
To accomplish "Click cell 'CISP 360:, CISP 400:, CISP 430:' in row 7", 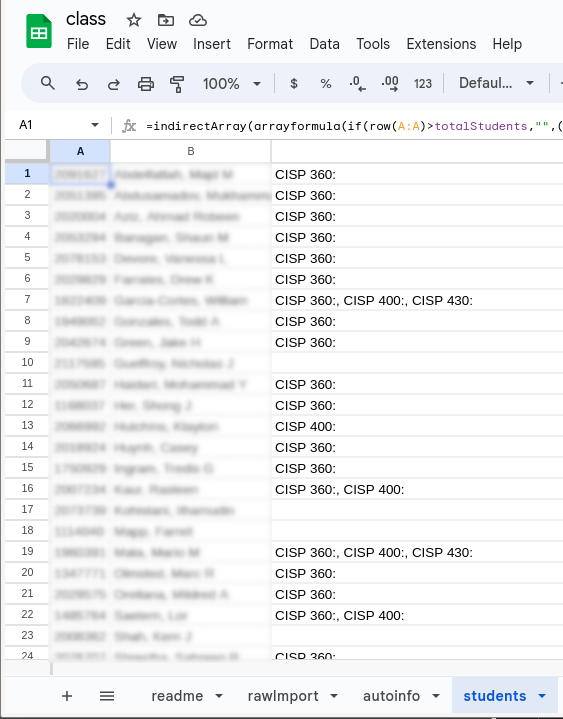I will point(417,300).
